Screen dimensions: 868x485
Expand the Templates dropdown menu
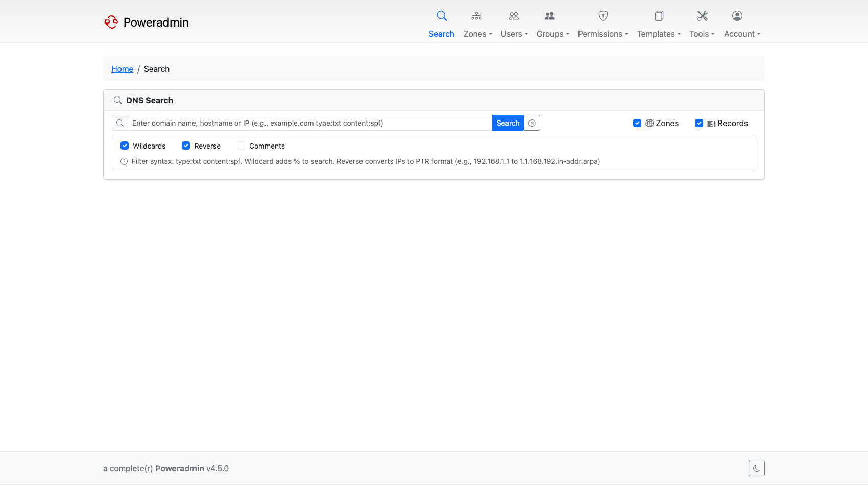(x=659, y=34)
